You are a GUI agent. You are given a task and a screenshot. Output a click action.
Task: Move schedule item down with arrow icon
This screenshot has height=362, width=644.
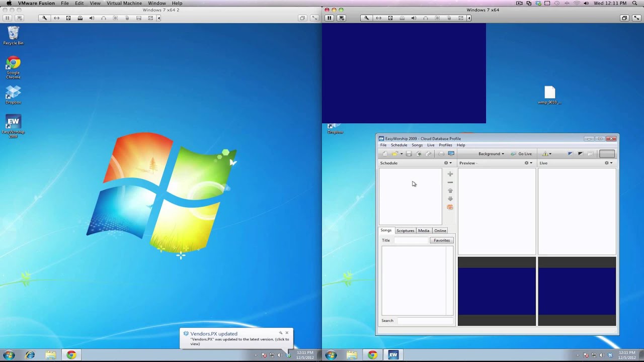coord(450,199)
